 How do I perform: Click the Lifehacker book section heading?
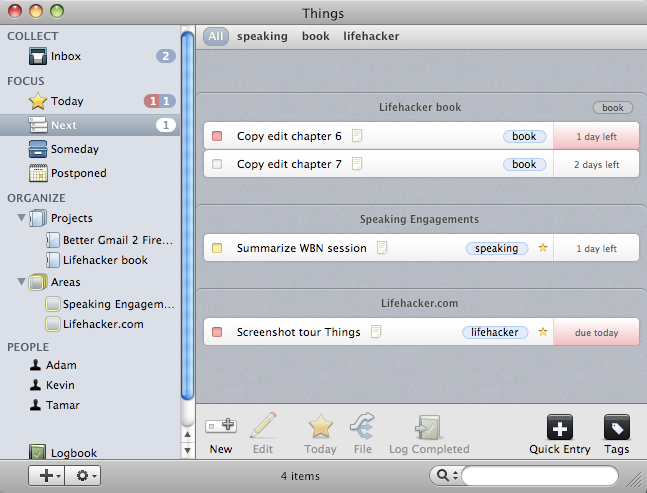[x=420, y=107]
